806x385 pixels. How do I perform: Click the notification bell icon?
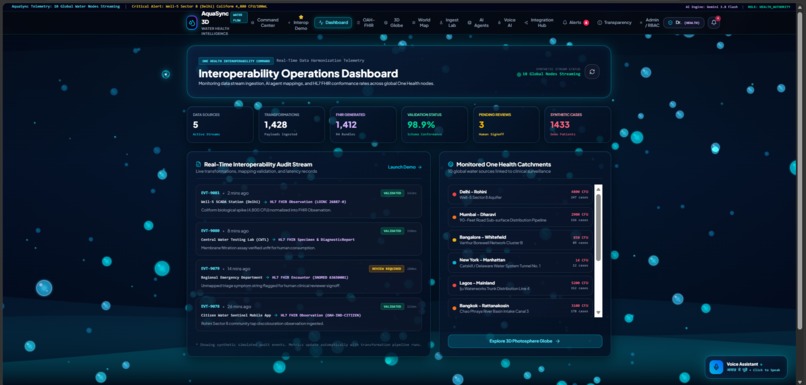tap(713, 23)
